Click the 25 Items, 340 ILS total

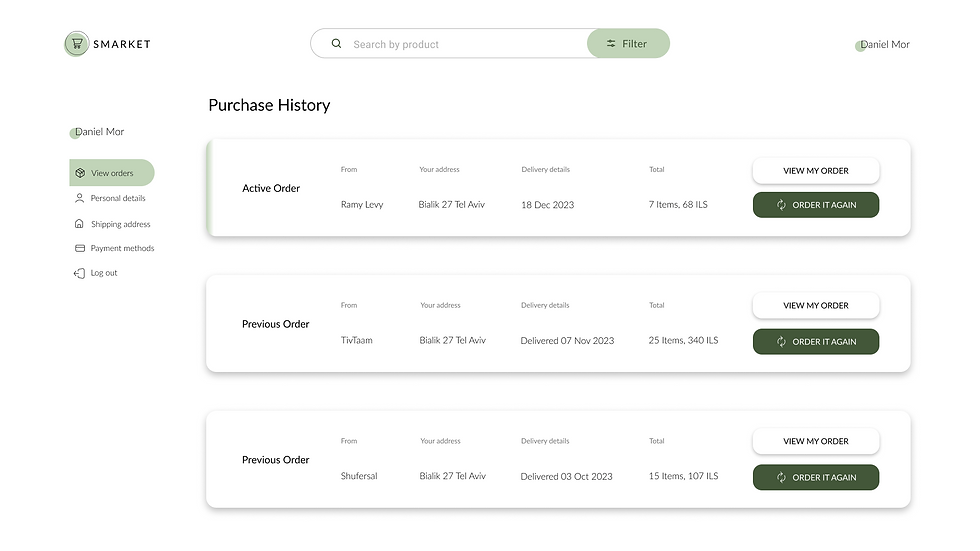[683, 340]
